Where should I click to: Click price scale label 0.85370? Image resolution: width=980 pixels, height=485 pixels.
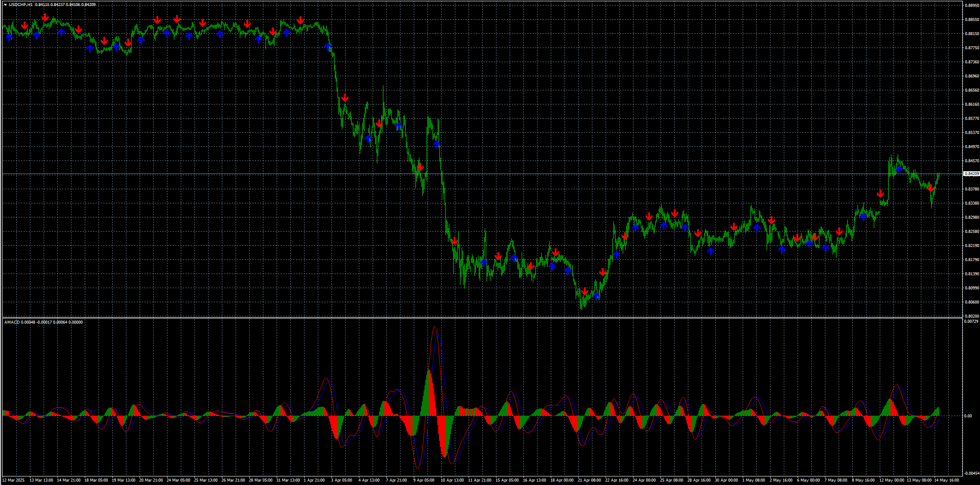tap(971, 132)
